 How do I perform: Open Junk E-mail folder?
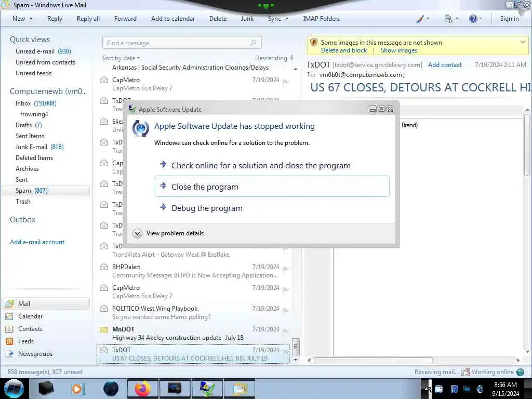[x=39, y=147]
